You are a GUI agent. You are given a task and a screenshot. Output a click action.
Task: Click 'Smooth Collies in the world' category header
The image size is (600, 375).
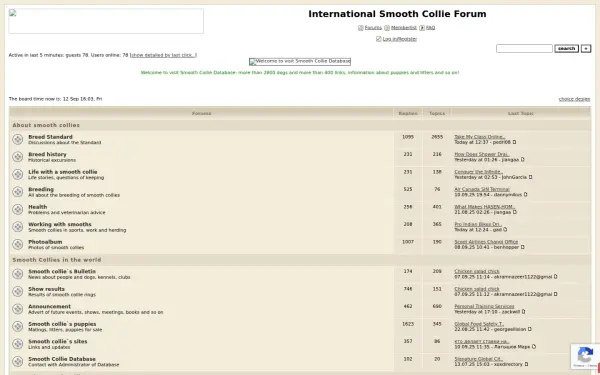[x=57, y=260]
